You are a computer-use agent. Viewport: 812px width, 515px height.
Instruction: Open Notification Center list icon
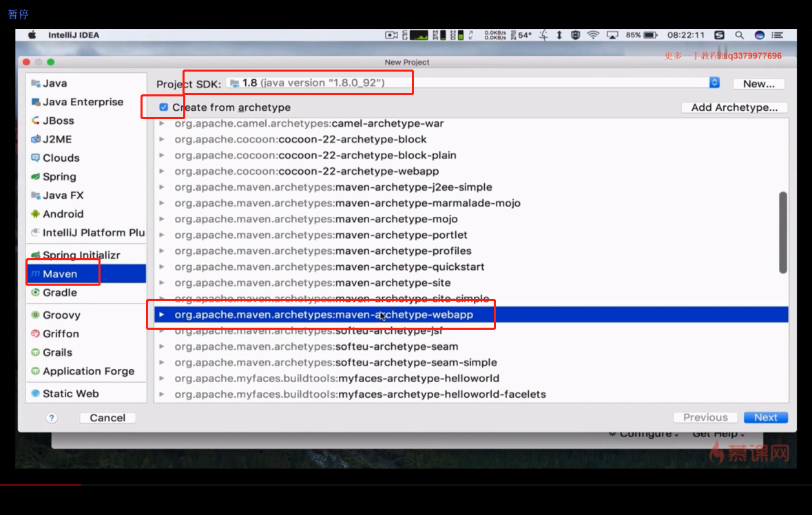coord(778,34)
